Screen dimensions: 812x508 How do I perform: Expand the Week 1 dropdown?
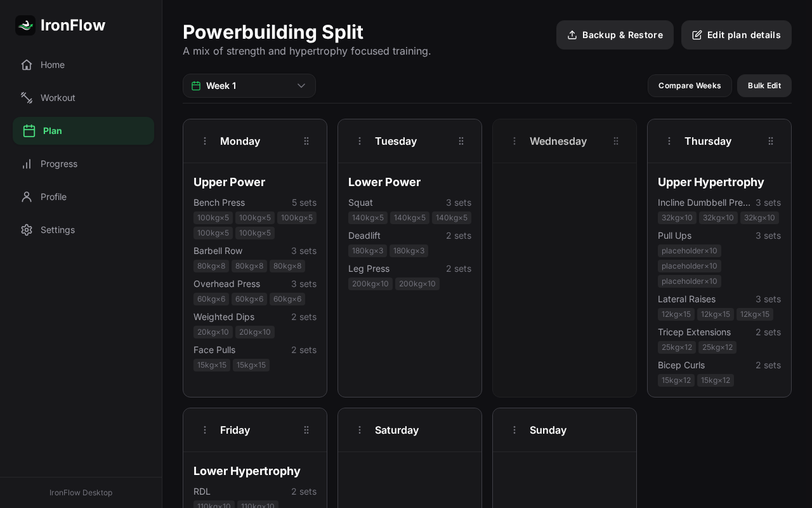[302, 86]
